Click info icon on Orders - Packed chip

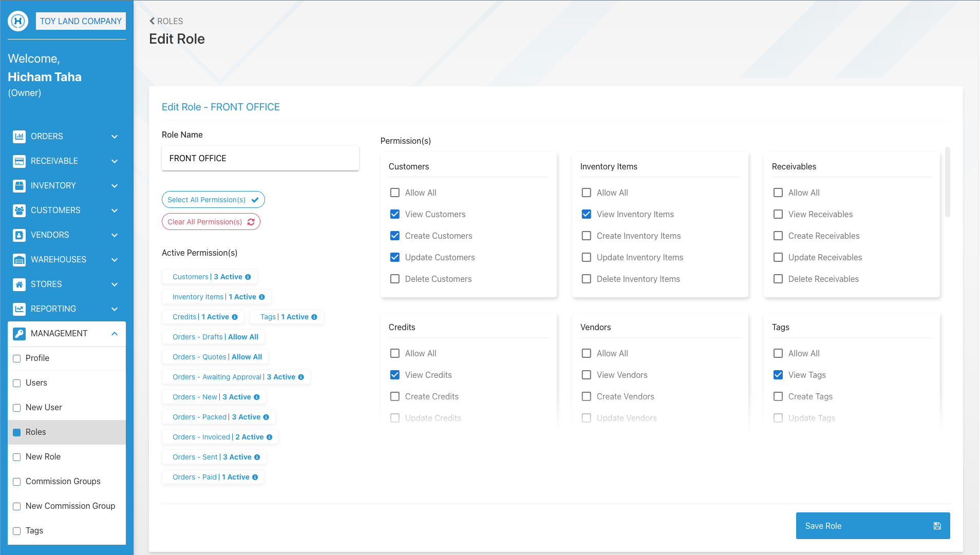tap(266, 417)
